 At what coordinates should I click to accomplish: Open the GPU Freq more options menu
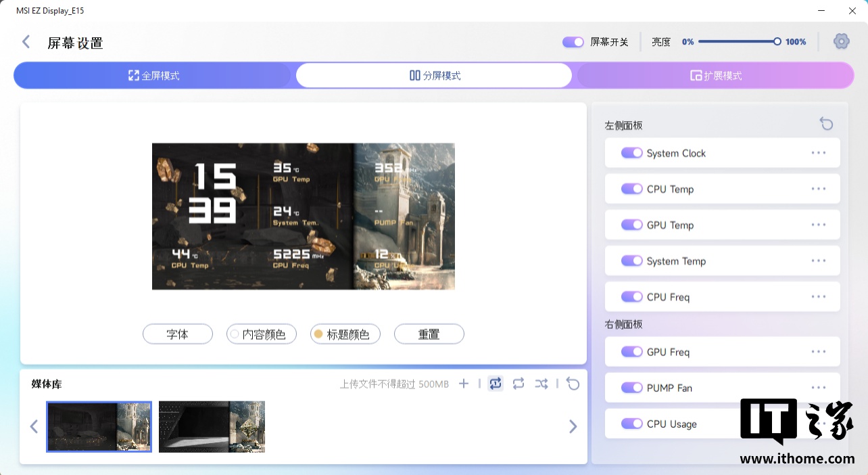tap(819, 351)
